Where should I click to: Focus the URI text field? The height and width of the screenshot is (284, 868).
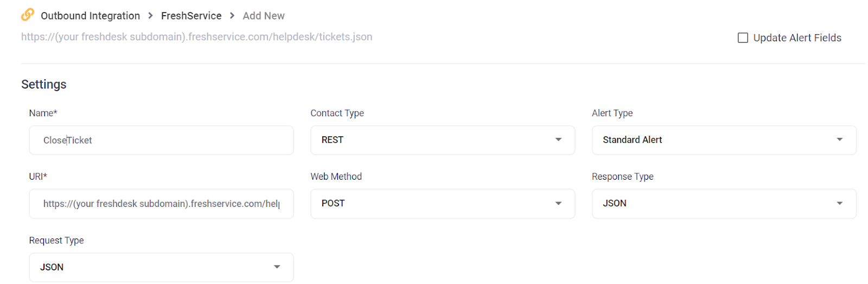coord(161,204)
